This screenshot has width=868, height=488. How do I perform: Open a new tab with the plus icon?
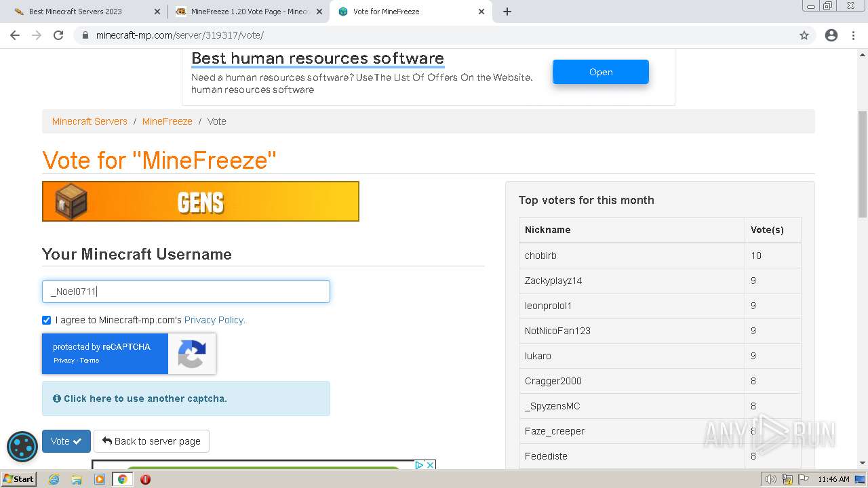point(507,12)
